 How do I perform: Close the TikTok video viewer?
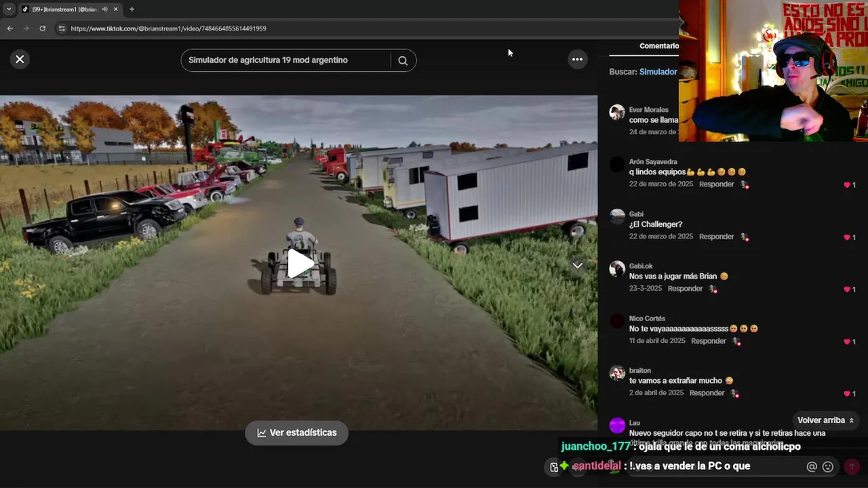pyautogui.click(x=20, y=60)
